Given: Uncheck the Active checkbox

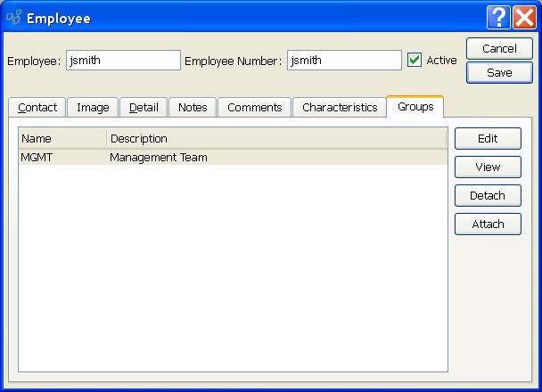Looking at the screenshot, I should (x=415, y=60).
